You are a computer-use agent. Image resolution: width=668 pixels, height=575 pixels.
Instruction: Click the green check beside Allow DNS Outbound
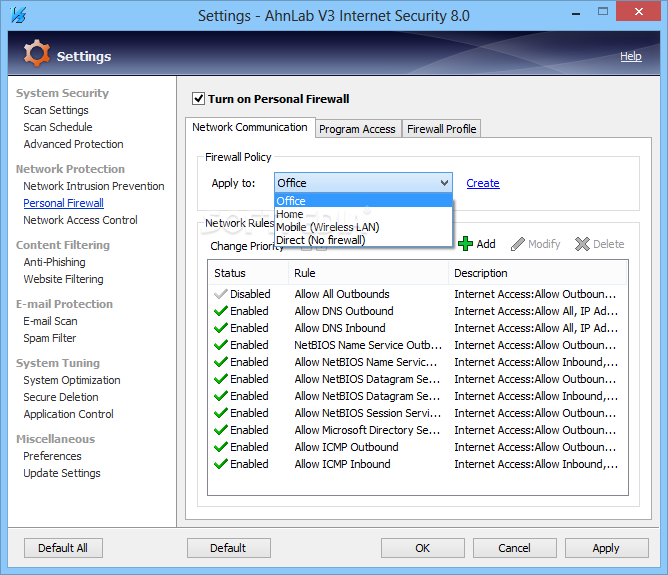click(221, 311)
